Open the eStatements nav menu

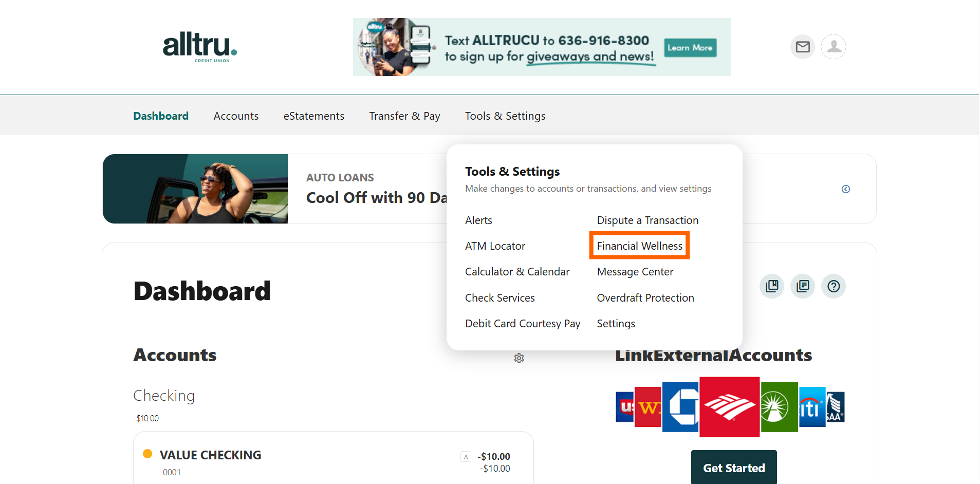click(314, 116)
